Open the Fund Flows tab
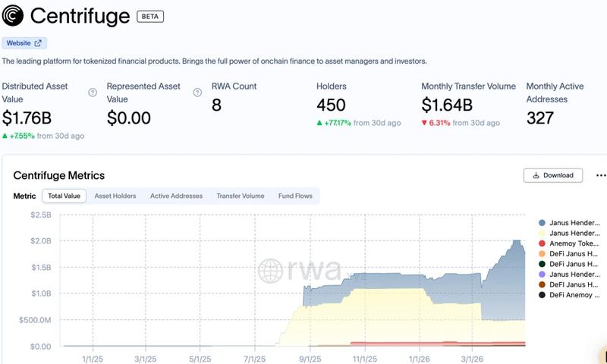The height and width of the screenshot is (364, 607). point(295,196)
